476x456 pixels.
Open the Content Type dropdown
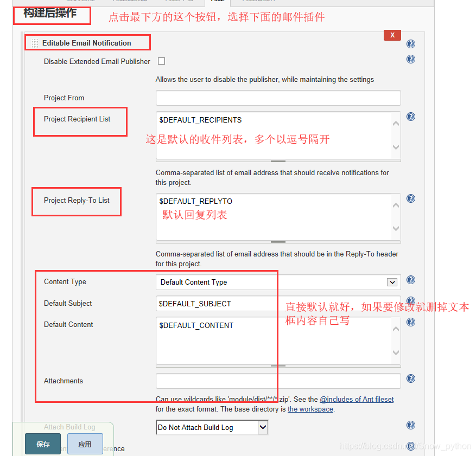(278, 282)
